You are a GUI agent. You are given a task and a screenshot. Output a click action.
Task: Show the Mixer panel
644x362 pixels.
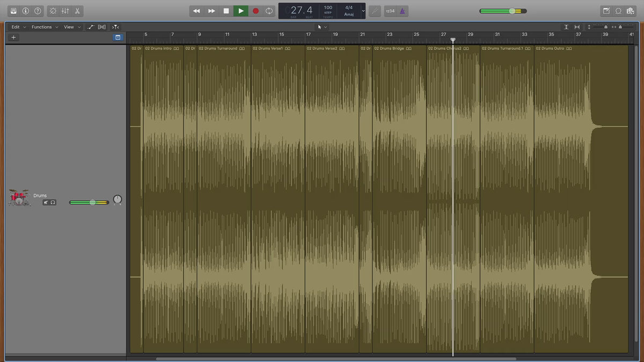click(65, 11)
